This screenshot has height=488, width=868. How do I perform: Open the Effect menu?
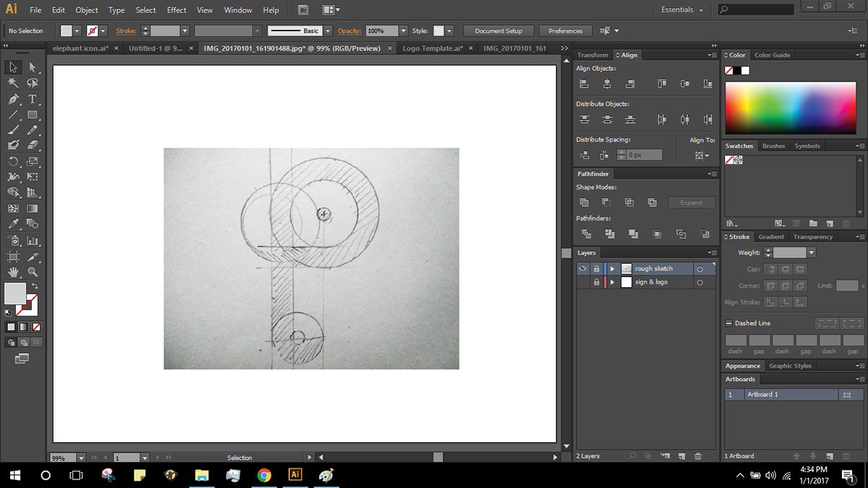tap(176, 10)
